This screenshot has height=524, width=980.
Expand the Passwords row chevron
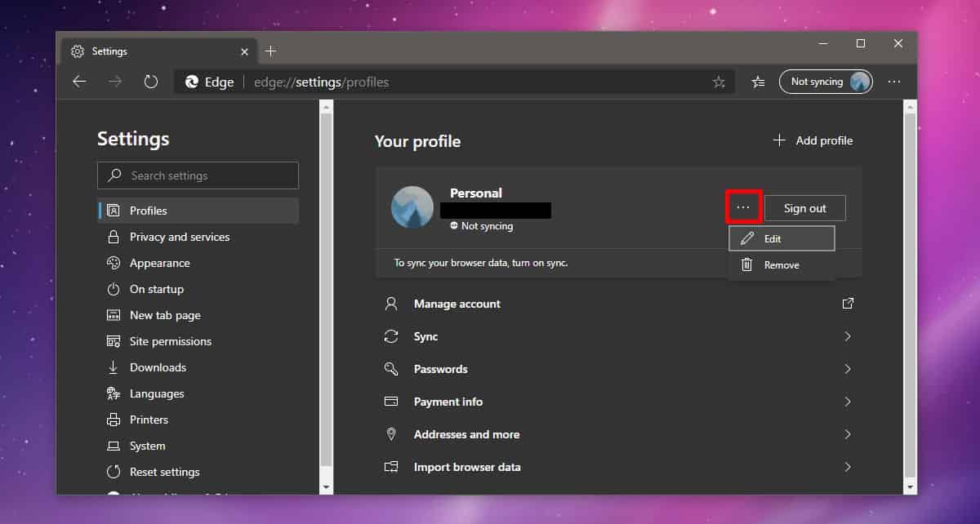pos(848,369)
